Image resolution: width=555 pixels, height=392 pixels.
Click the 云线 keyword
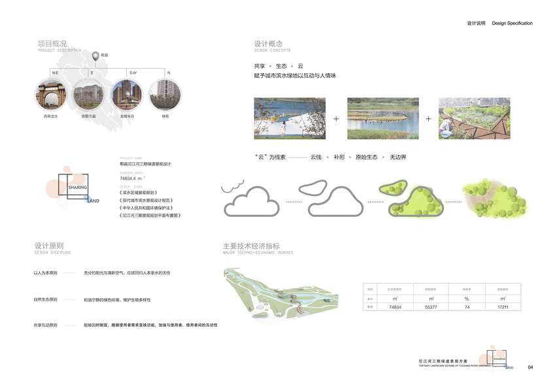pyautogui.click(x=316, y=157)
